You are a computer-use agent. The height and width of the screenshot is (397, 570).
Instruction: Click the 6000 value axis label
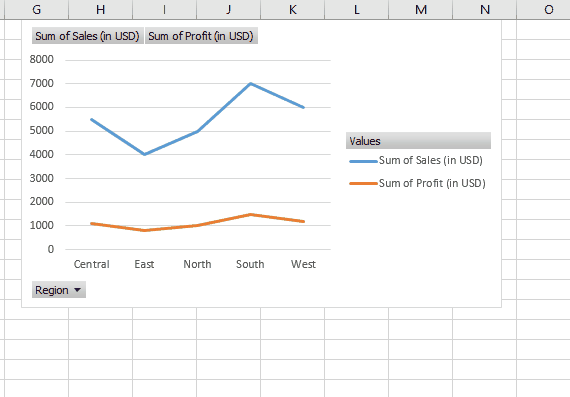42,107
